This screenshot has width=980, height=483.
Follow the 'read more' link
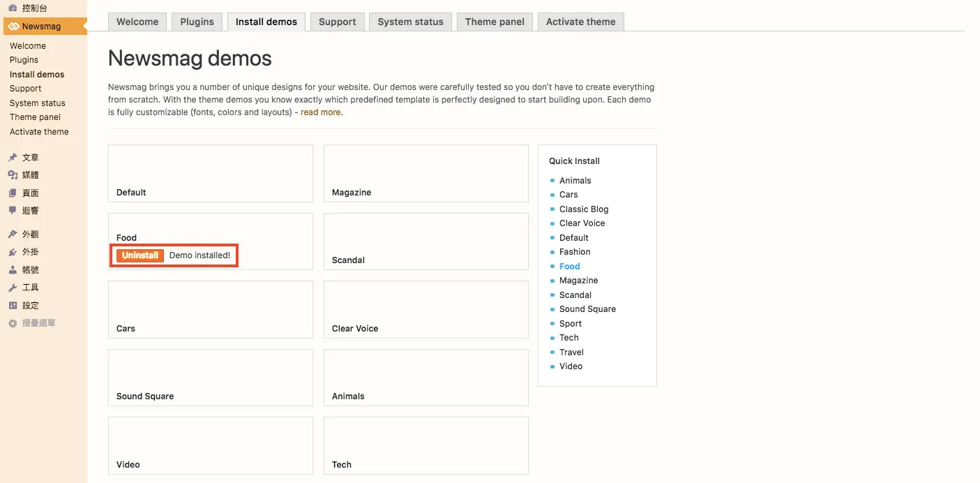click(x=321, y=112)
